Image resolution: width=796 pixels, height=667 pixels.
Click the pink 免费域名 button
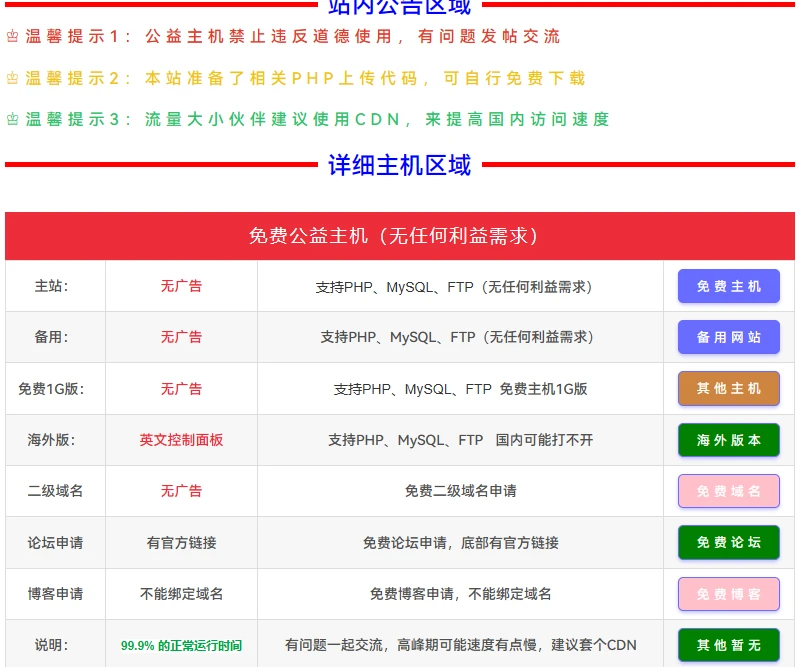(x=728, y=491)
